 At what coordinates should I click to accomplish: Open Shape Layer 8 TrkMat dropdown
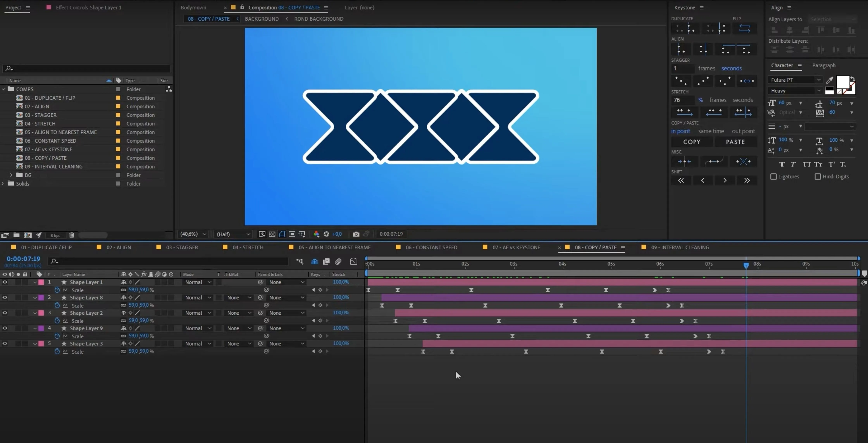pyautogui.click(x=239, y=298)
